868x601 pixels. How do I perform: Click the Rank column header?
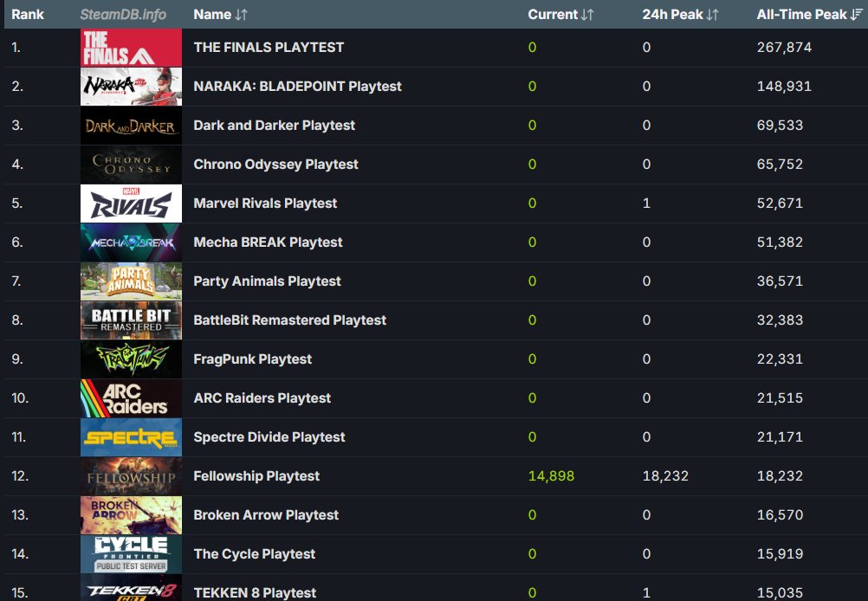[x=28, y=15]
